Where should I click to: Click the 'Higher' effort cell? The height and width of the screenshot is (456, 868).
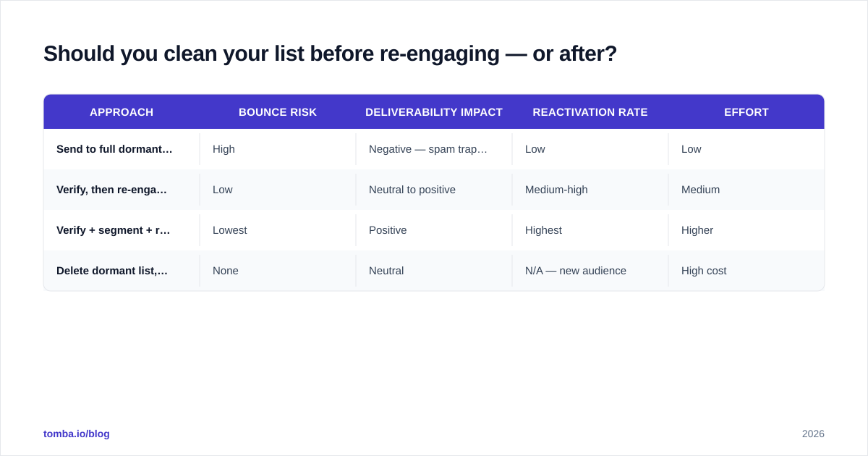[746, 230]
